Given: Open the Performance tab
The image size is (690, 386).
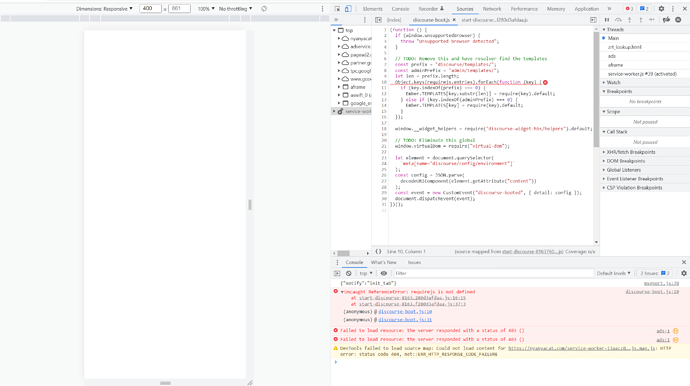Looking at the screenshot, I should coord(524,9).
